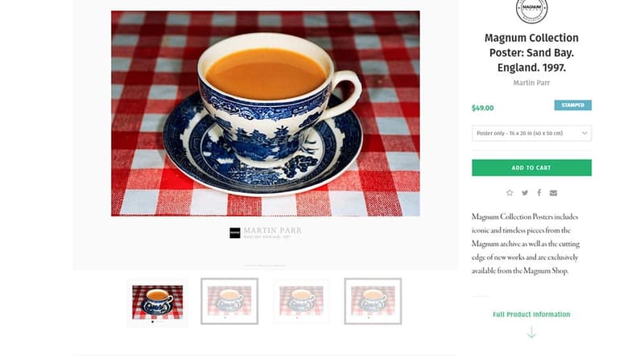The height and width of the screenshot is (362, 644).
Task: Open the Martin Parr artist link
Action: tap(531, 82)
